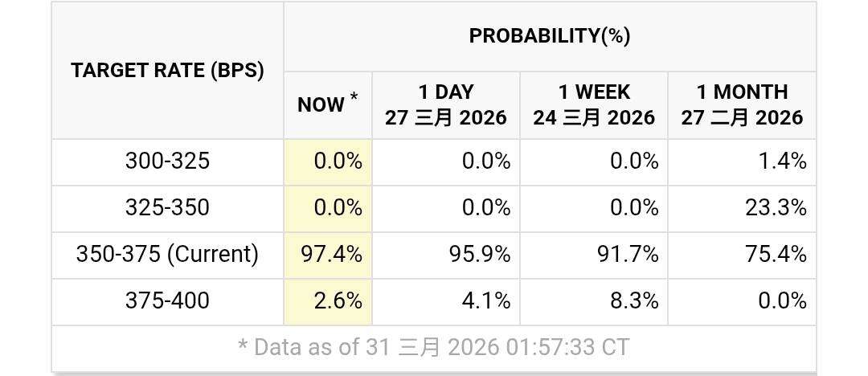
Task: Select the 1 DAY column header
Action: point(445,104)
